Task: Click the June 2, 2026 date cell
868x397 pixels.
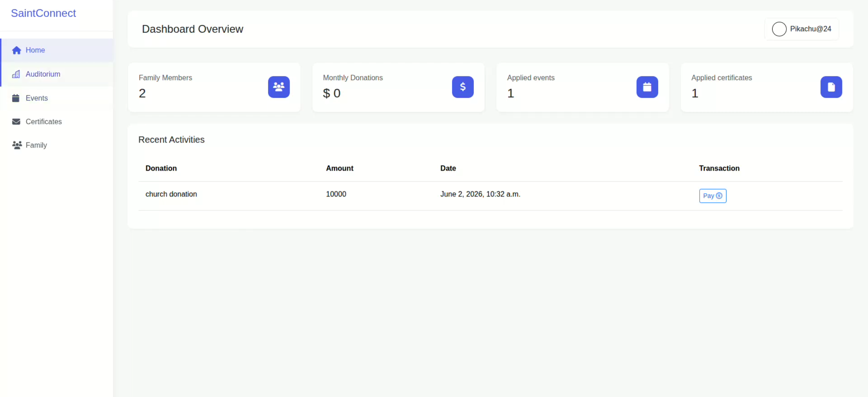Action: click(480, 194)
